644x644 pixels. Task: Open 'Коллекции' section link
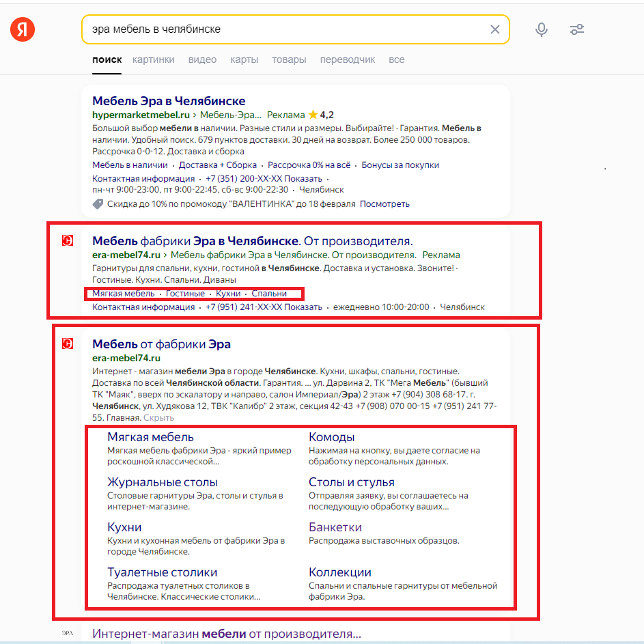pyautogui.click(x=339, y=572)
